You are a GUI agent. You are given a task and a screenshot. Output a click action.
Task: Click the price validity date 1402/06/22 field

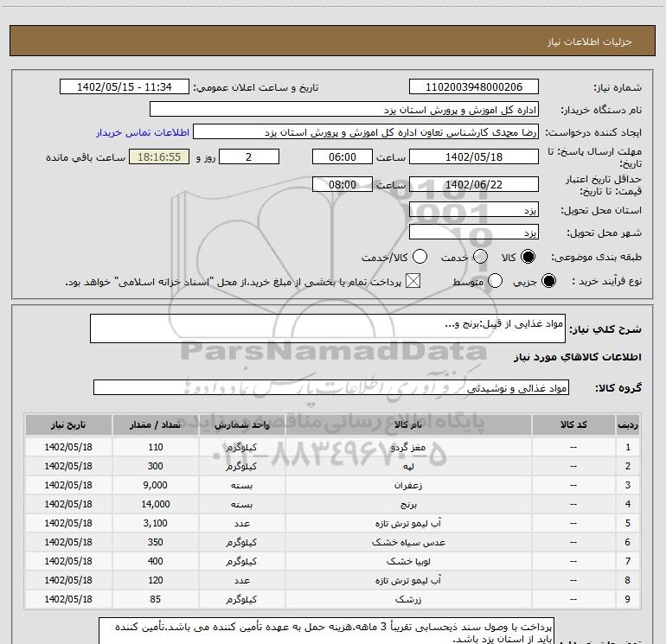(x=474, y=184)
